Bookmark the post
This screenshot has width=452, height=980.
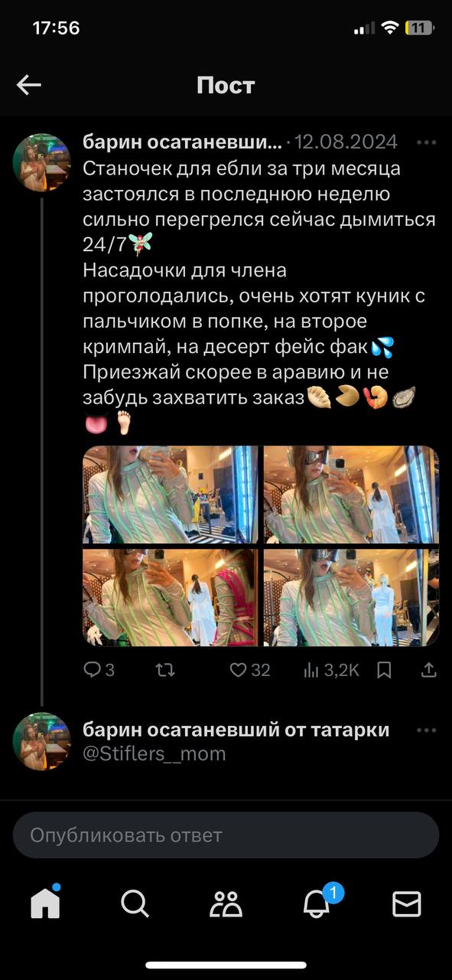(385, 670)
